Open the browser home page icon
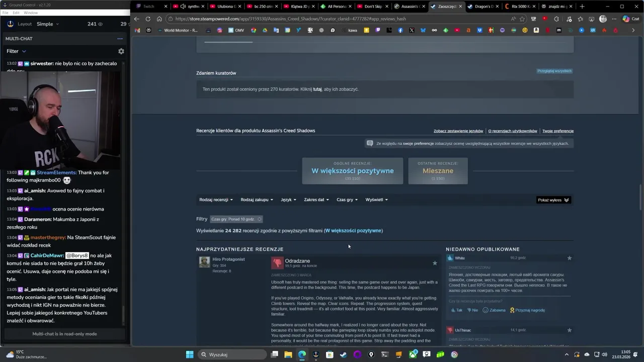 (x=159, y=19)
